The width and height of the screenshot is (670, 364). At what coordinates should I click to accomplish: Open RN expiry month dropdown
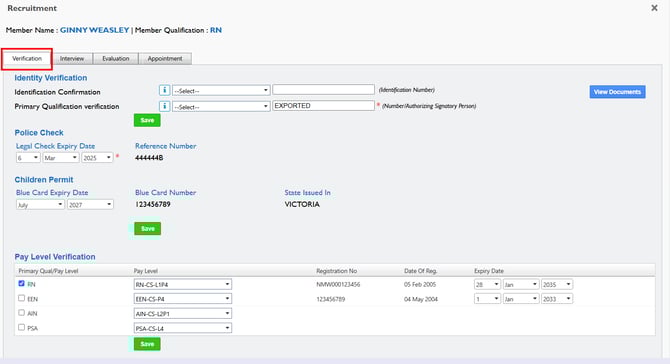pos(521,284)
